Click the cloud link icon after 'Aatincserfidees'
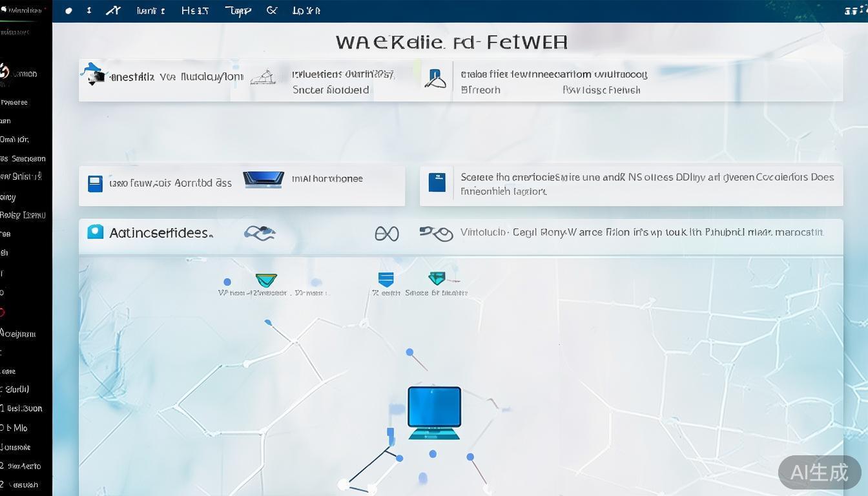This screenshot has width=868, height=496. tap(260, 233)
